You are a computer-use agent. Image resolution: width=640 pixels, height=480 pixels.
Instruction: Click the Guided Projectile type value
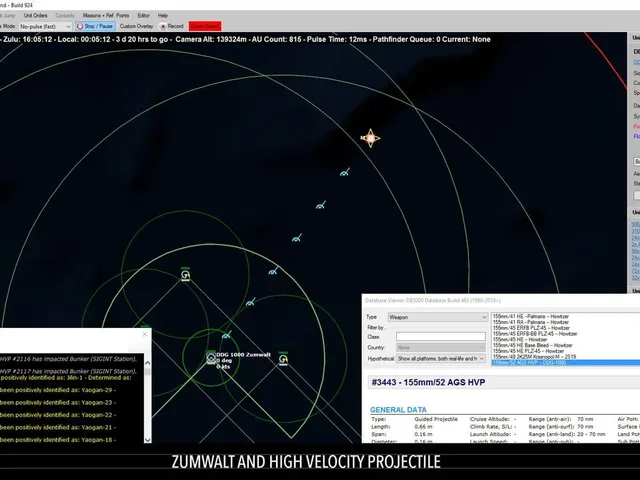click(x=436, y=419)
